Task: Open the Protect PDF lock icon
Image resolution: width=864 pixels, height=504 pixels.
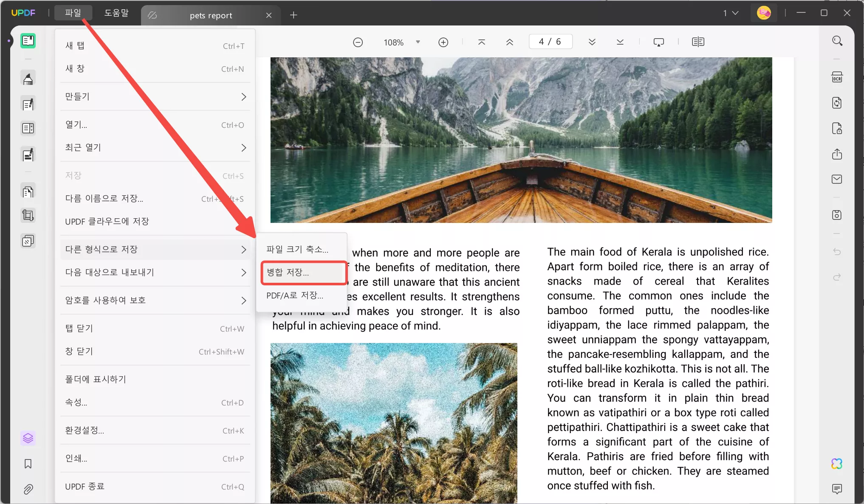Action: click(x=837, y=128)
